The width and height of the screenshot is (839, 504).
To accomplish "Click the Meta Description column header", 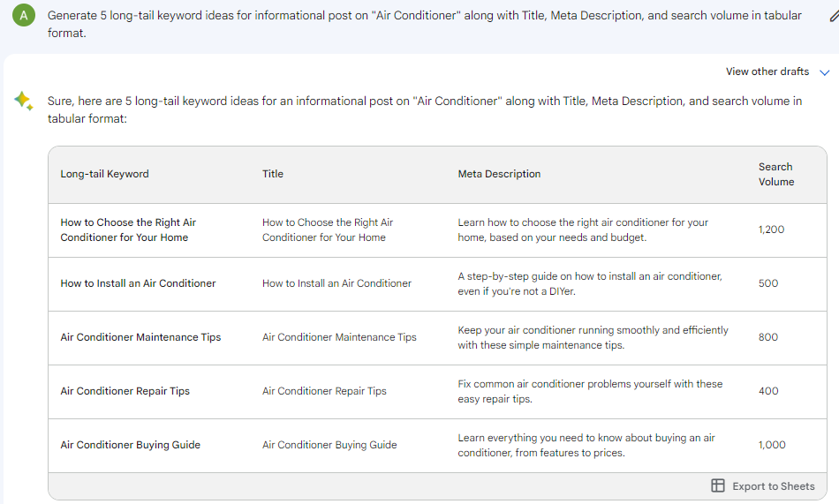I will pyautogui.click(x=499, y=174).
